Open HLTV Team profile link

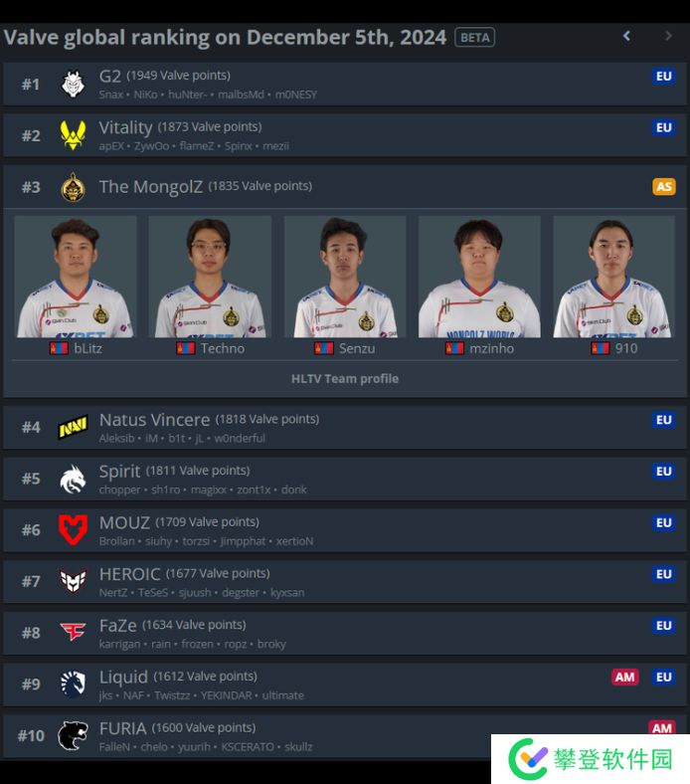pyautogui.click(x=345, y=378)
